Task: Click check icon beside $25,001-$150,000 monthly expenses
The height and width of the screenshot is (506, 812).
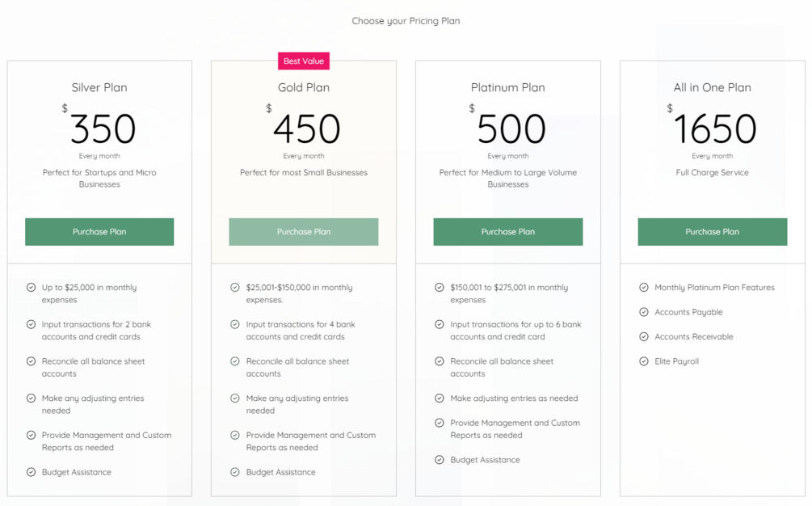Action: [x=235, y=287]
